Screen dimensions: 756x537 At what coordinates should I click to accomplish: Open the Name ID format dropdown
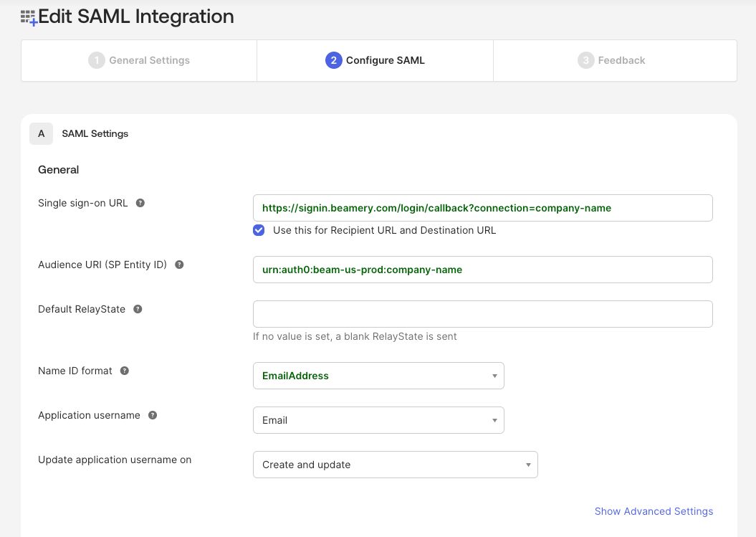pos(378,376)
